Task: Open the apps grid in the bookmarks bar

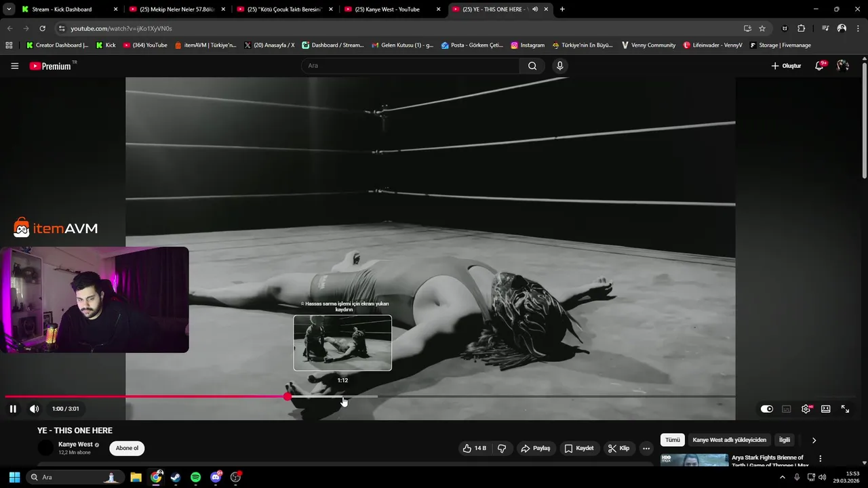Action: pos(9,45)
